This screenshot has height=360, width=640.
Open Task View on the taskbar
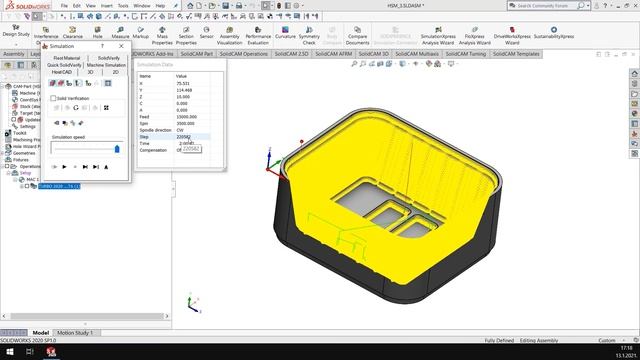point(30,351)
